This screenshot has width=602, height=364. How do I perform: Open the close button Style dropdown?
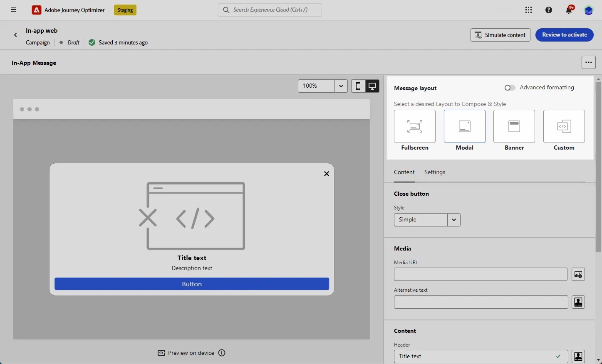pos(453,220)
